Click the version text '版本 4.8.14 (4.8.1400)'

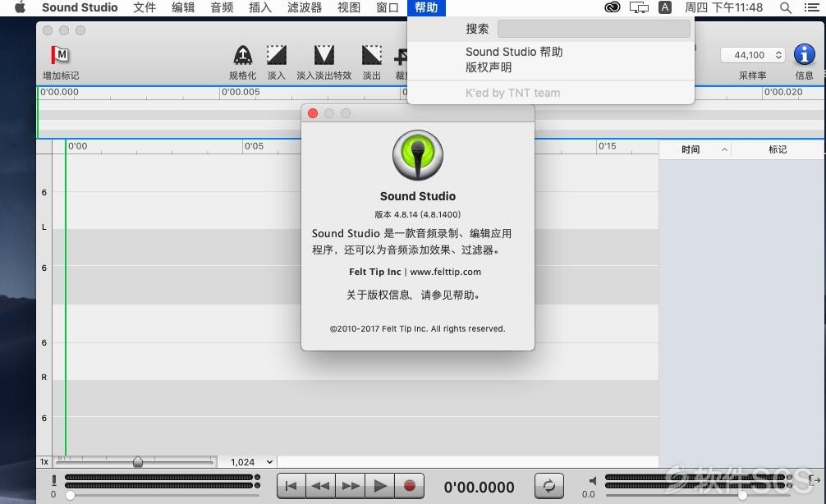pyautogui.click(x=418, y=214)
